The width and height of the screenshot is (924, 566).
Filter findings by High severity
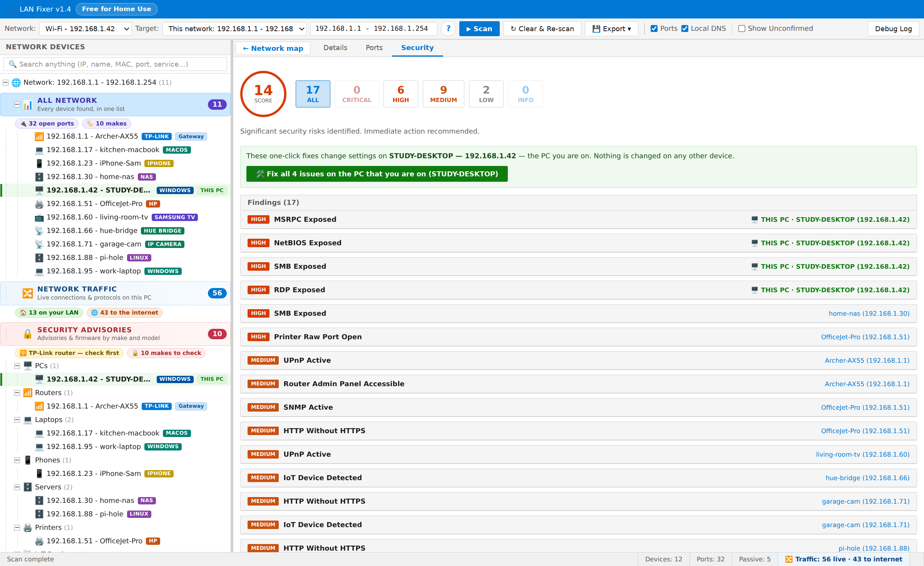coord(401,94)
